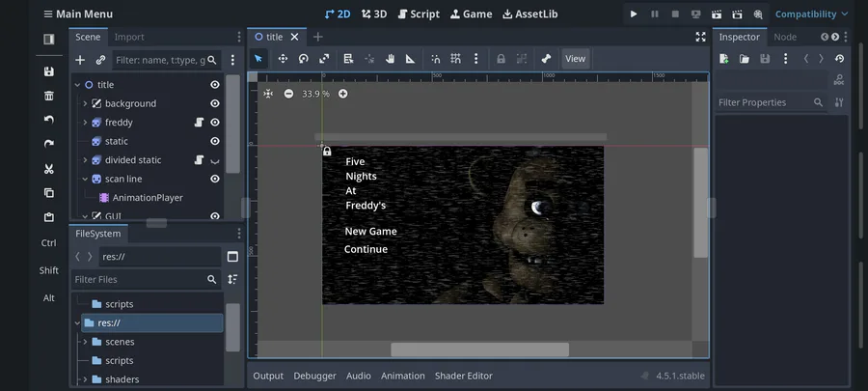Click viewport horizontal scrollbar
This screenshot has width=868, height=391.
(479, 349)
